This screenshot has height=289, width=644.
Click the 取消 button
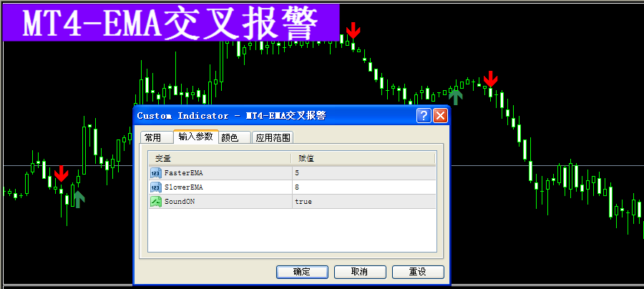(360, 272)
